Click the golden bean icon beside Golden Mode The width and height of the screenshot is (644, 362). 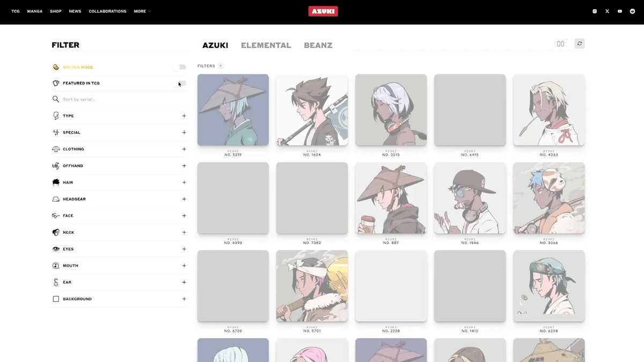[56, 67]
